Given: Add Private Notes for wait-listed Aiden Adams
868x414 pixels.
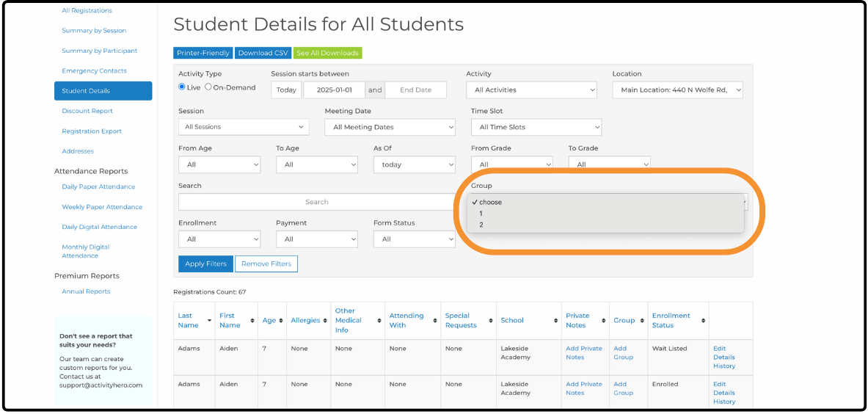Looking at the screenshot, I should 584,352.
